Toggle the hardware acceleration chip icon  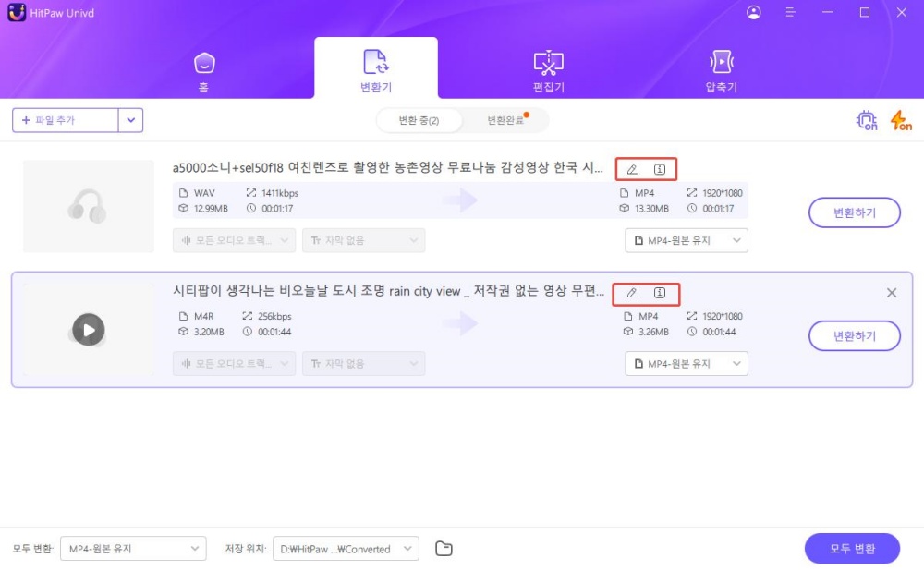pos(867,120)
